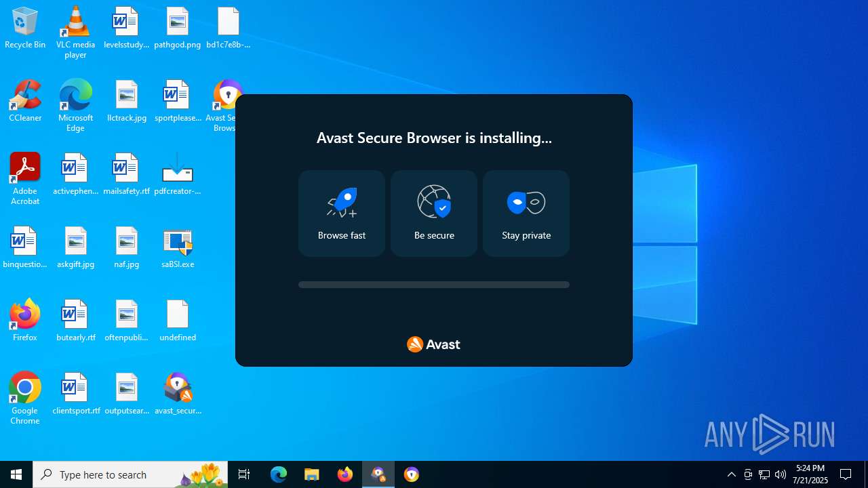Viewport: 868px width, 488px height.
Task: Select the avast_secur installer icon
Action: (x=178, y=394)
